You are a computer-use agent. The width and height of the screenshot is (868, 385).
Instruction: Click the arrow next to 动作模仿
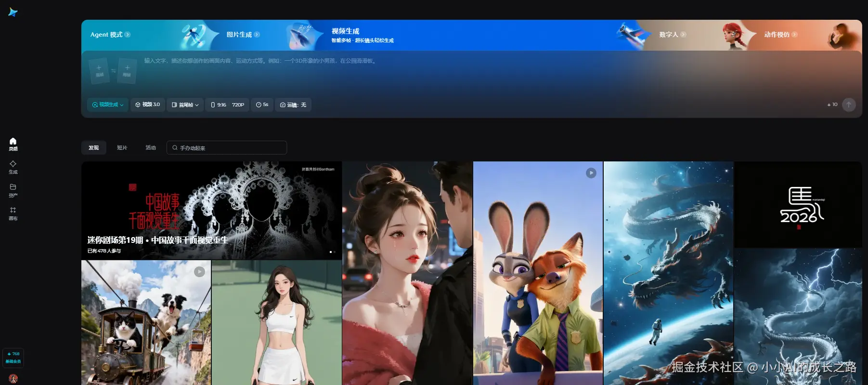click(795, 35)
